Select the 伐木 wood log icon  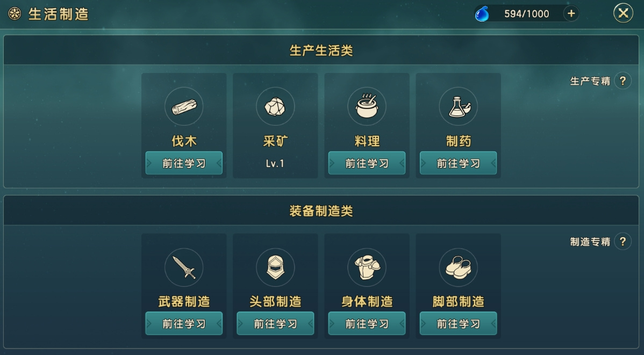(184, 106)
